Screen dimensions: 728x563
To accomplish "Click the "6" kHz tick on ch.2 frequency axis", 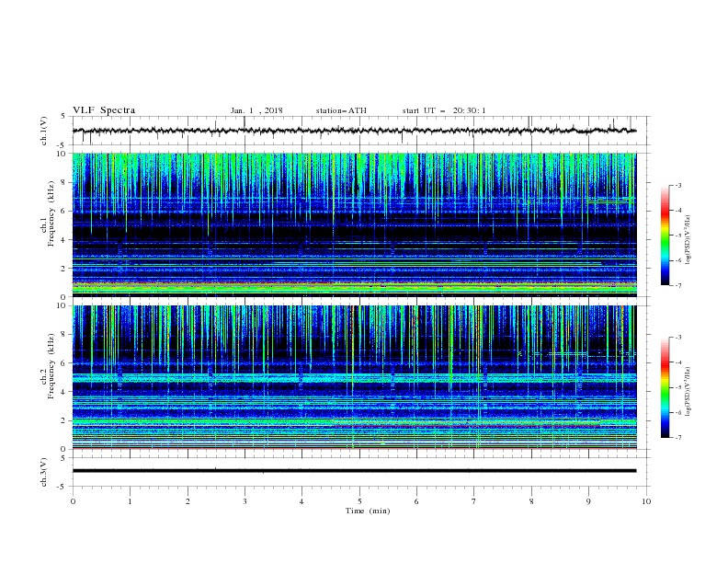I will coord(64,363).
